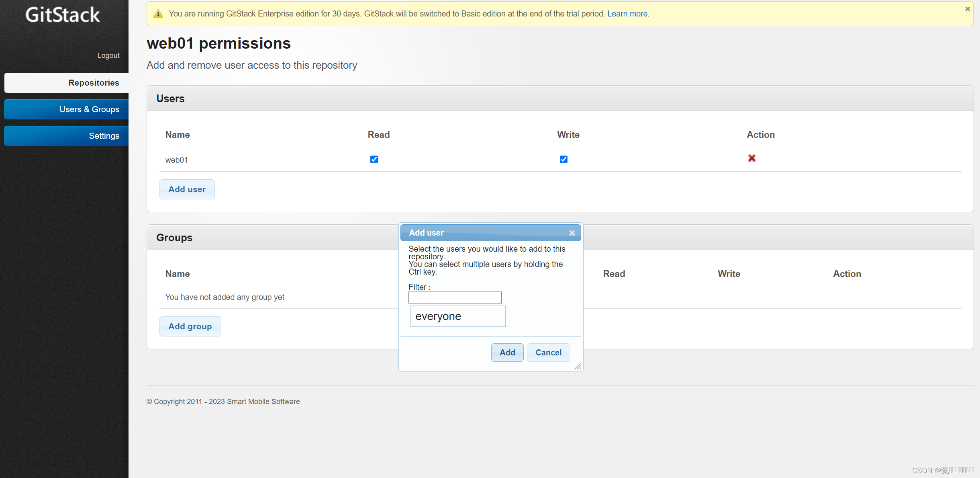Image resolution: width=980 pixels, height=478 pixels.
Task: Open the Learn more link
Action: click(x=627, y=14)
